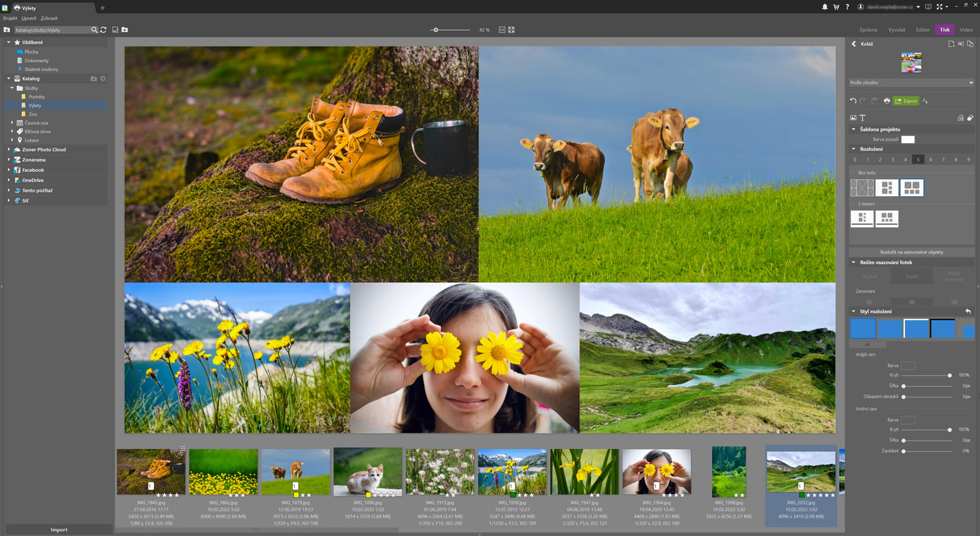Click the fit-to-screen zoom icon
980x536 pixels.
(512, 30)
